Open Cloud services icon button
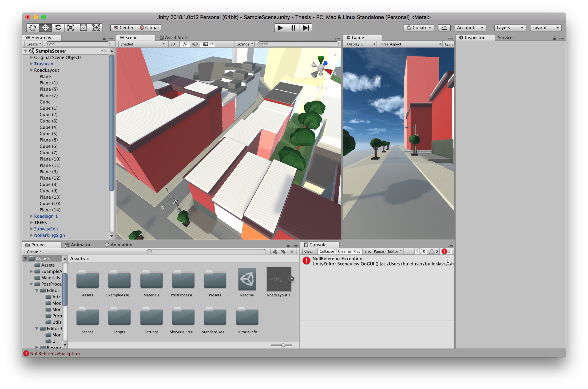Screen dimensions: 588x389 (444, 28)
